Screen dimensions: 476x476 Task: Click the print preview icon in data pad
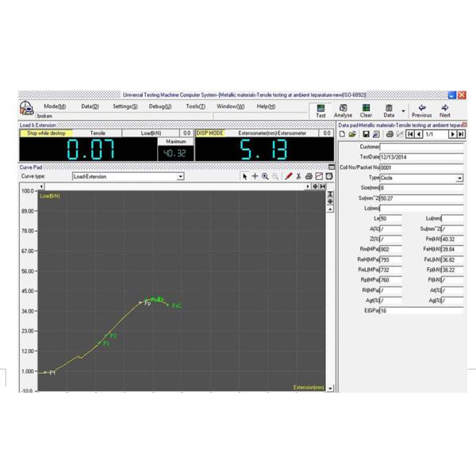376,134
